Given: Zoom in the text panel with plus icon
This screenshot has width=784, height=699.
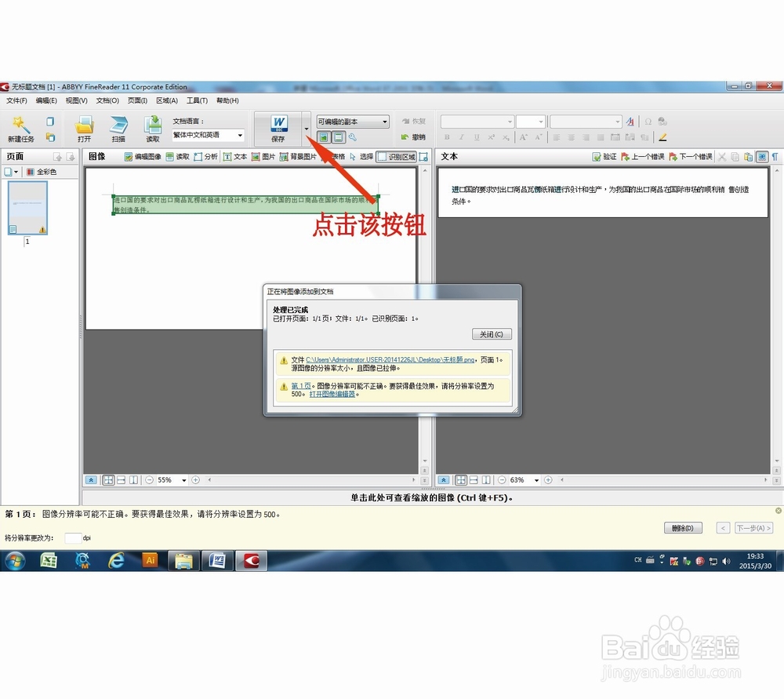Looking at the screenshot, I should point(548,480).
